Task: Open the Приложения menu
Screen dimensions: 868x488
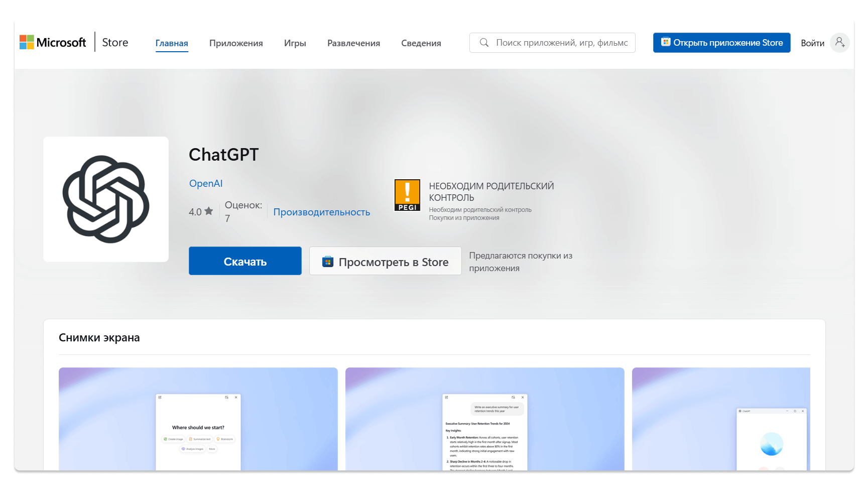Action: pos(236,43)
